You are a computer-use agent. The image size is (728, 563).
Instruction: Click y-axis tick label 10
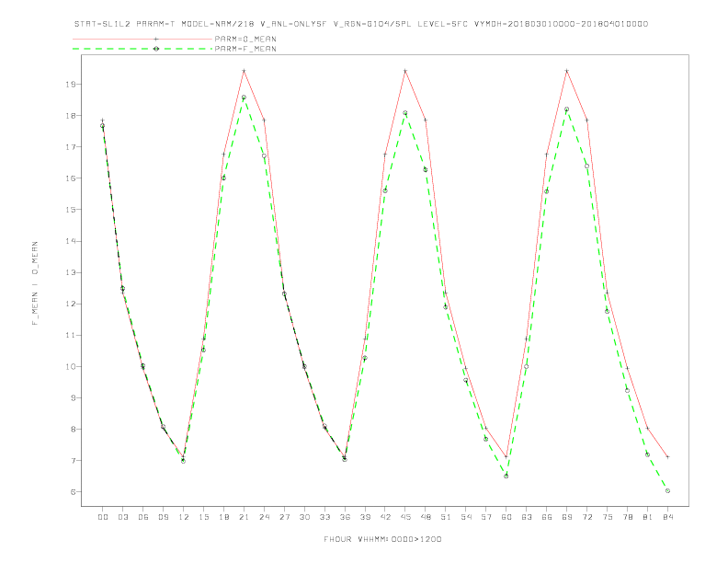[x=71, y=366]
